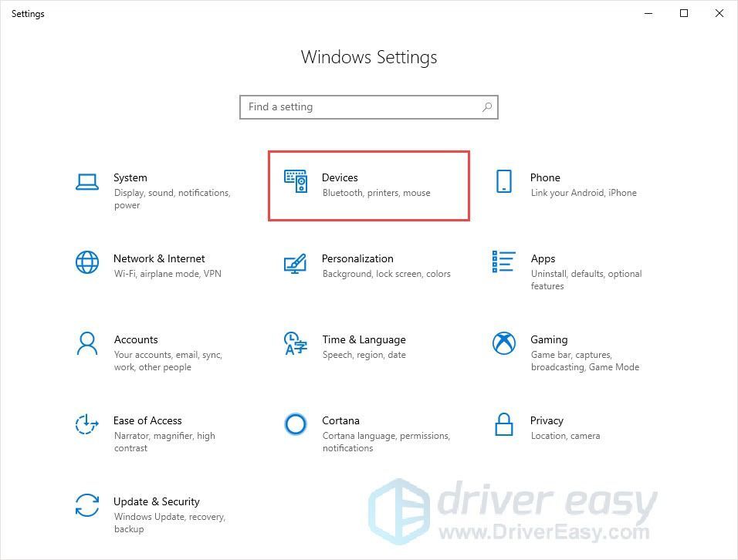This screenshot has height=560, width=738.
Task: Select Ease of Access title
Action: 147,420
